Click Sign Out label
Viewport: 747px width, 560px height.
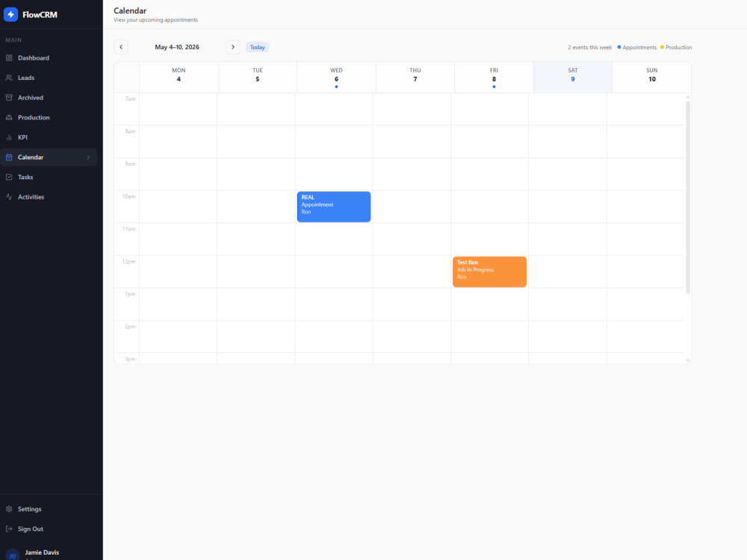tap(31, 529)
